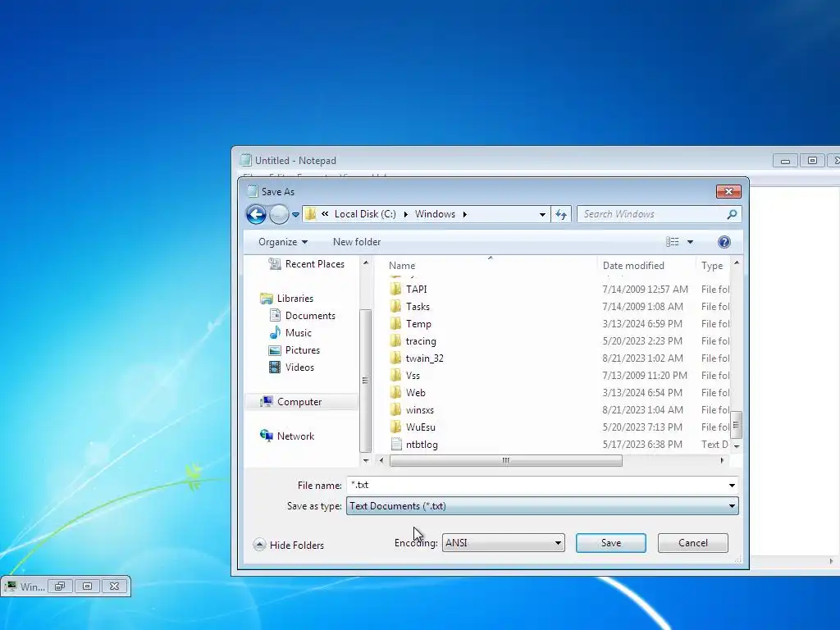Screen dimensions: 840x630
Task: Sort by the Type column header
Action: click(713, 266)
